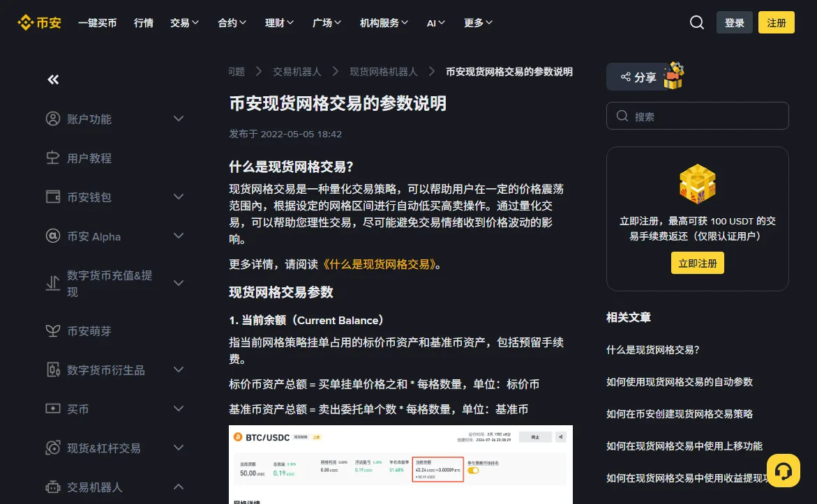Open the 交易 dropdown in top navigation
Screen dimensions: 817x504
(x=184, y=23)
